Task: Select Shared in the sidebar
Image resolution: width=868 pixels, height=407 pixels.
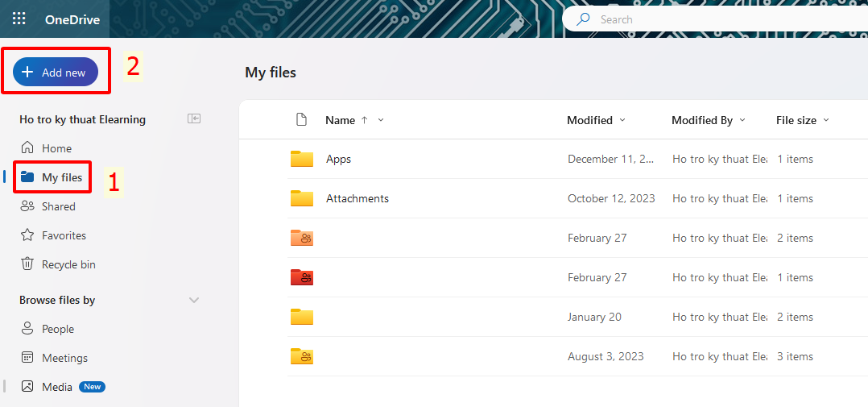Action: pyautogui.click(x=58, y=206)
